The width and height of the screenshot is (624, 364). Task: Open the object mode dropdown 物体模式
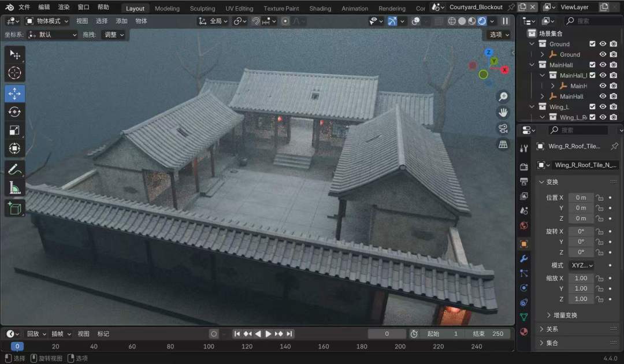(47, 21)
